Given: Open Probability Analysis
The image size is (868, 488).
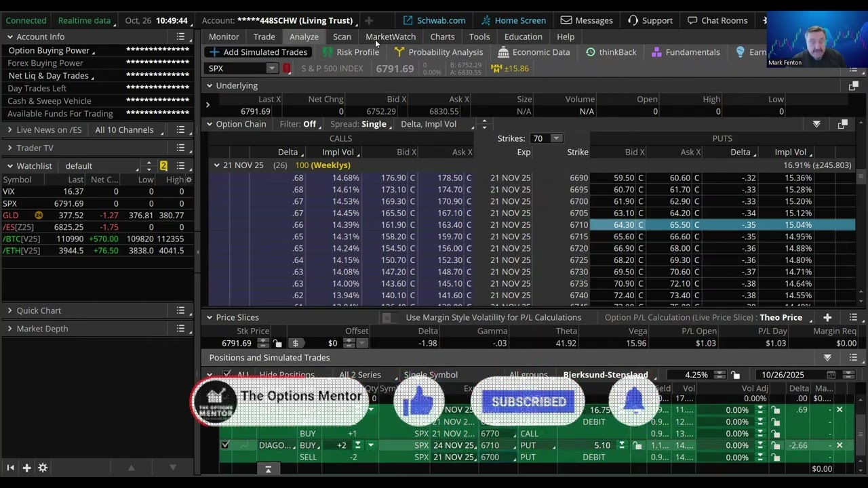Looking at the screenshot, I should [438, 52].
